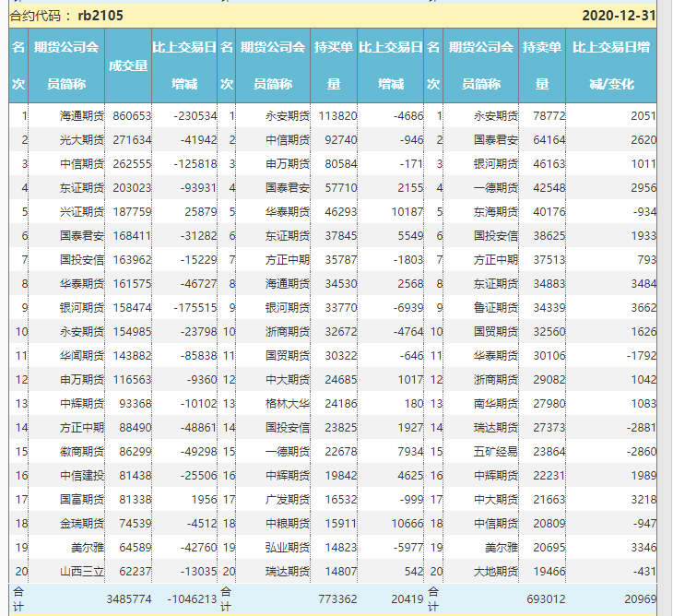Click 国富期货 in the volume ranking
673x616 pixels.
82,500
